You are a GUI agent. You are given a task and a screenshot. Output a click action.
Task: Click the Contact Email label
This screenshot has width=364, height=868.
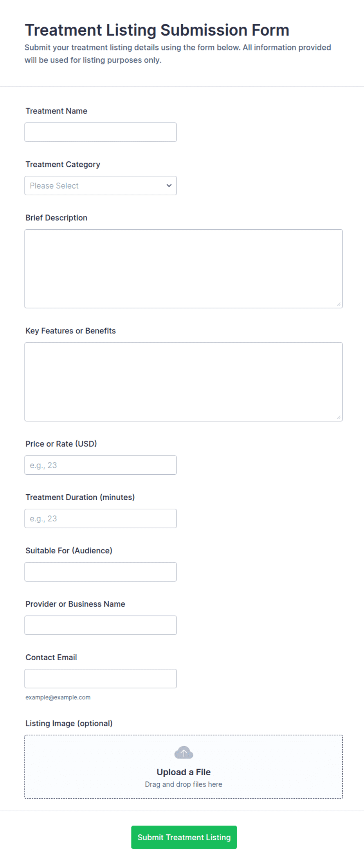click(51, 657)
